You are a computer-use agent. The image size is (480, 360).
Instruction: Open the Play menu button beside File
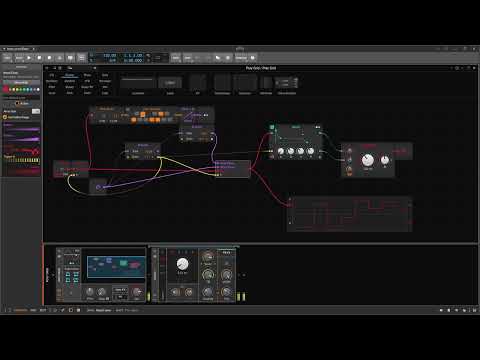[19, 58]
